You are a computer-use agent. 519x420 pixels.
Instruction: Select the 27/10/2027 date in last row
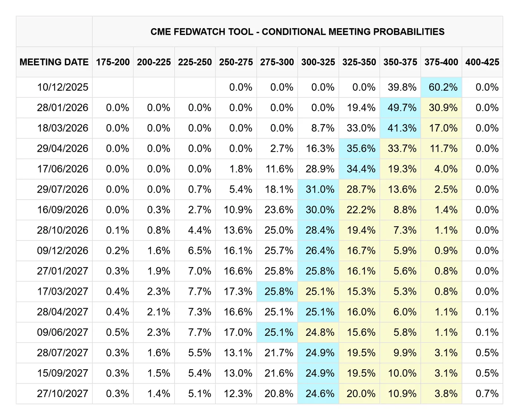[62, 393]
